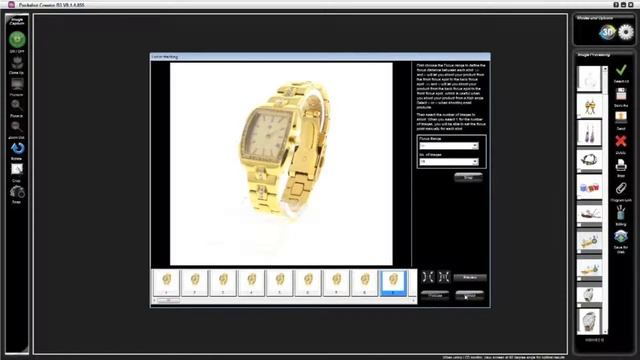Select filmstrip watch thumbnail number 6

tap(308, 282)
